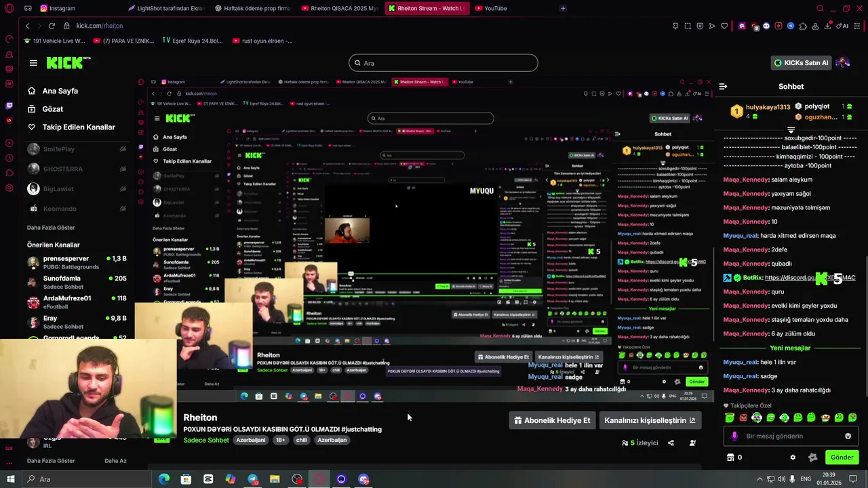Click the grey badge icon beside Gönder

(813, 457)
